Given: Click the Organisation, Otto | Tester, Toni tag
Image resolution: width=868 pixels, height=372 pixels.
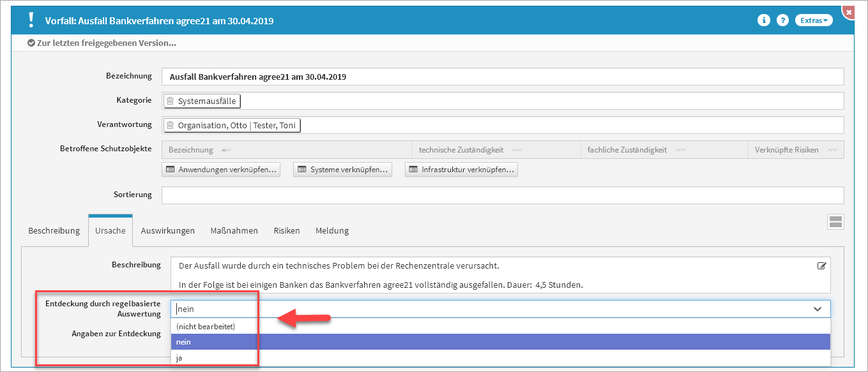Looking at the screenshot, I should click(232, 125).
